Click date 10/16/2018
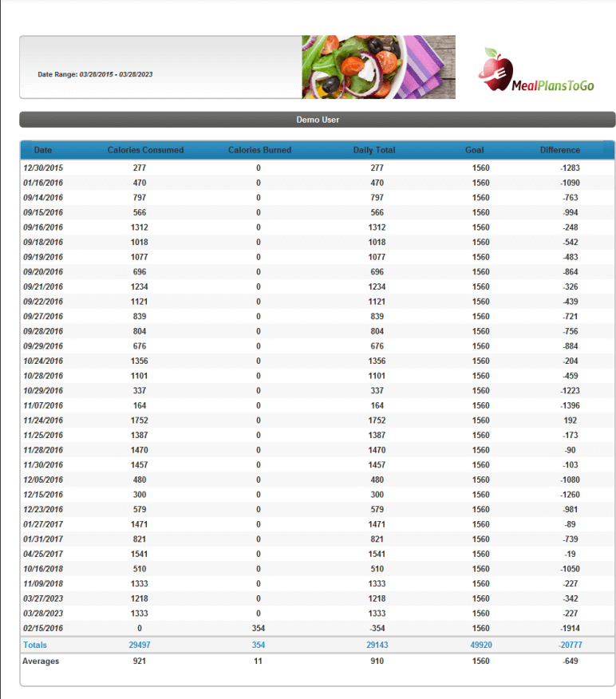 pyautogui.click(x=43, y=569)
